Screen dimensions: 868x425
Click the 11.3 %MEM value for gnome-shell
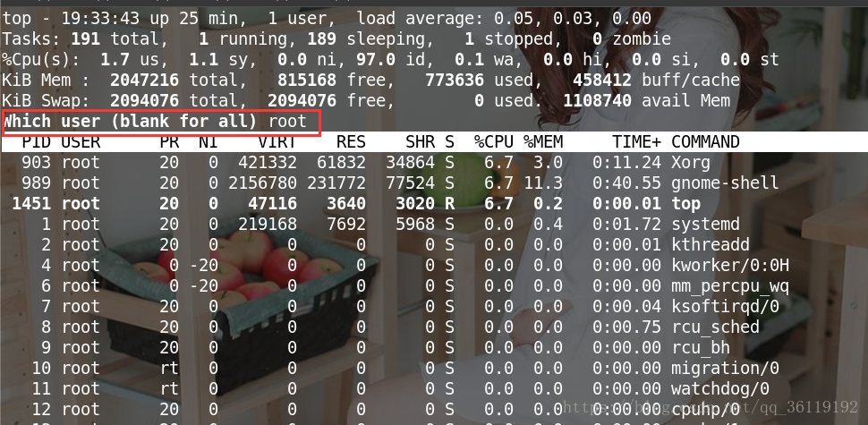tap(543, 183)
